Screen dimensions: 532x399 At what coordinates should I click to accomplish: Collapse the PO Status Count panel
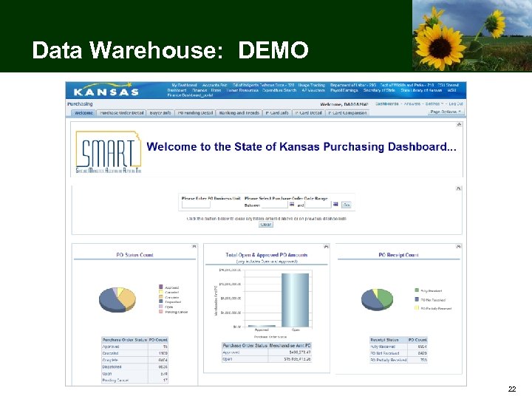click(x=194, y=246)
